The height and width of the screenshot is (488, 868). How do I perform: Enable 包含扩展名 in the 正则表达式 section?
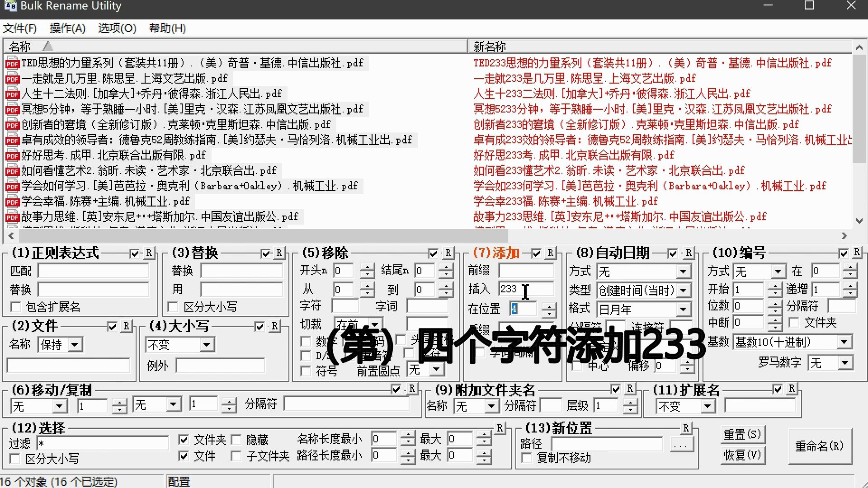[16, 307]
